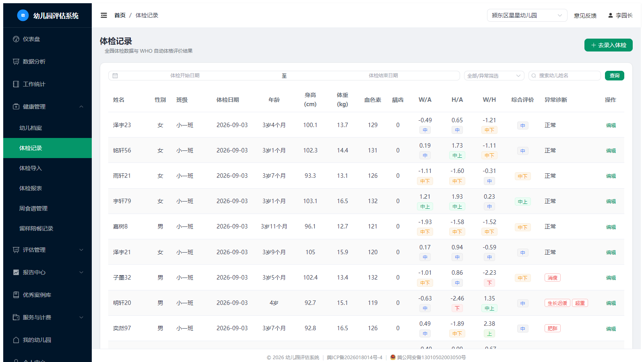Click the user avatar icon beside 李园长
Image resolution: width=644 pixels, height=362 pixels.
click(x=611, y=15)
